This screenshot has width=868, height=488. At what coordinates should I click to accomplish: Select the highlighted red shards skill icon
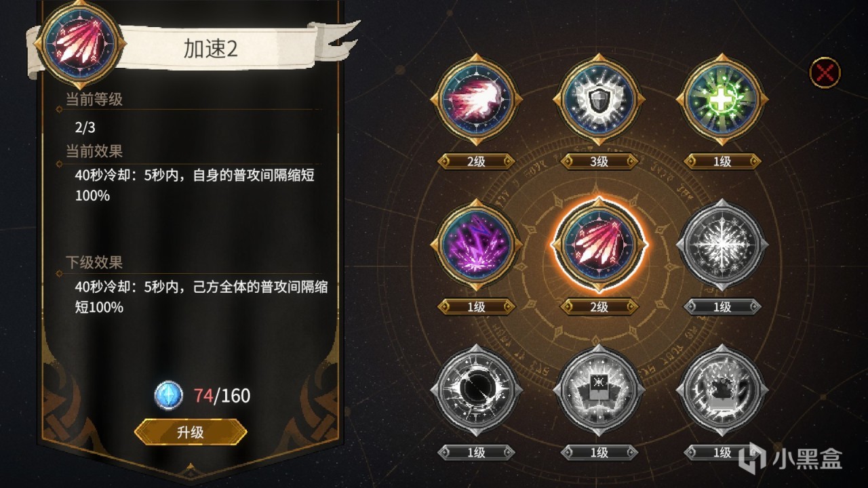pyautogui.click(x=599, y=244)
